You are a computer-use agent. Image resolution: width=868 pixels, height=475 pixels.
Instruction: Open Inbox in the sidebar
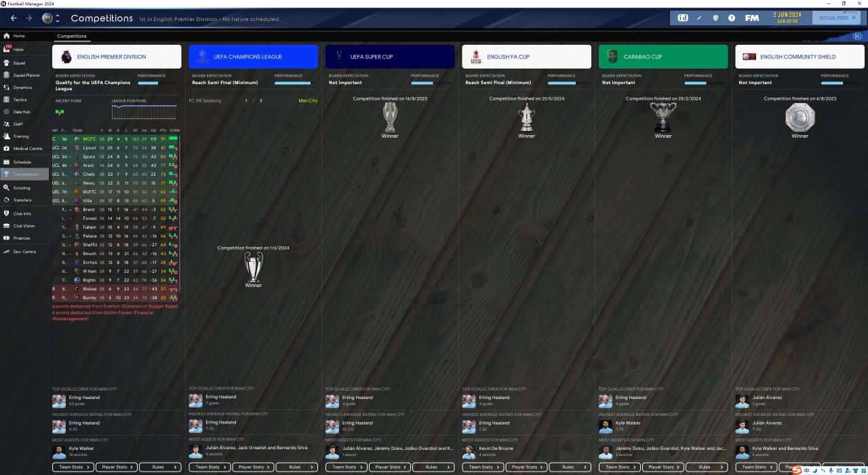[x=25, y=50]
